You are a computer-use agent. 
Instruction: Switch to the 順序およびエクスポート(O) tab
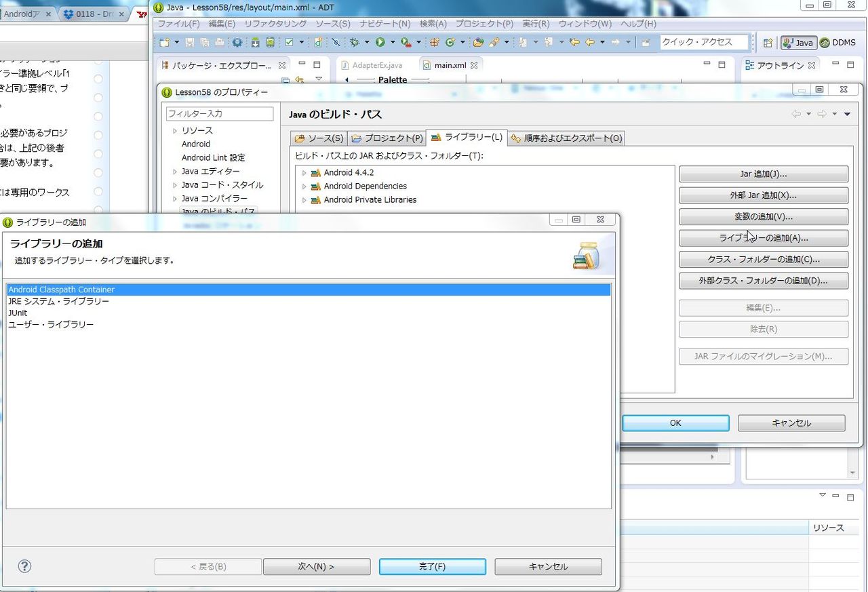[x=566, y=138]
